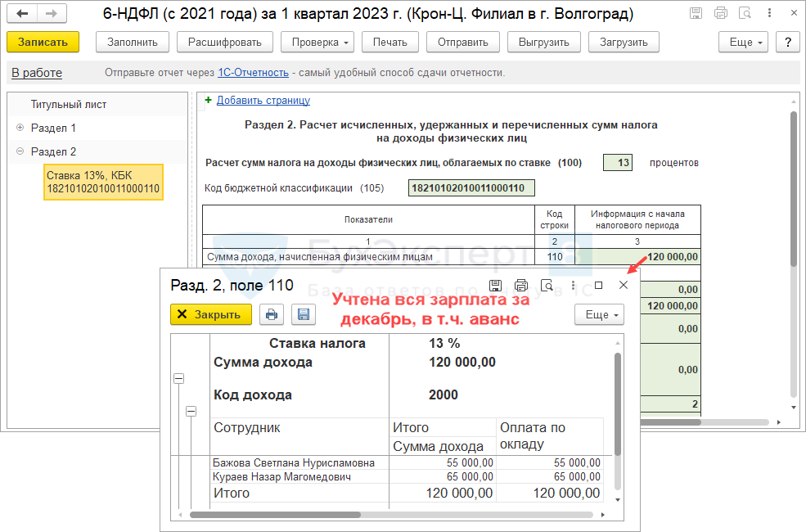Click the Итого row label in popup
The image size is (806, 532).
click(x=232, y=493)
